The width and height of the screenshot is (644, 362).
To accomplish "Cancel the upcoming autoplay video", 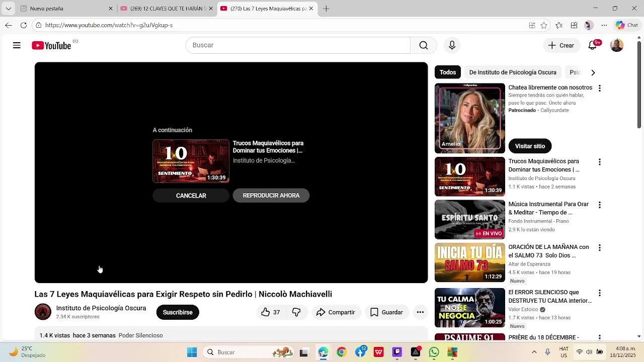I will 191,196.
